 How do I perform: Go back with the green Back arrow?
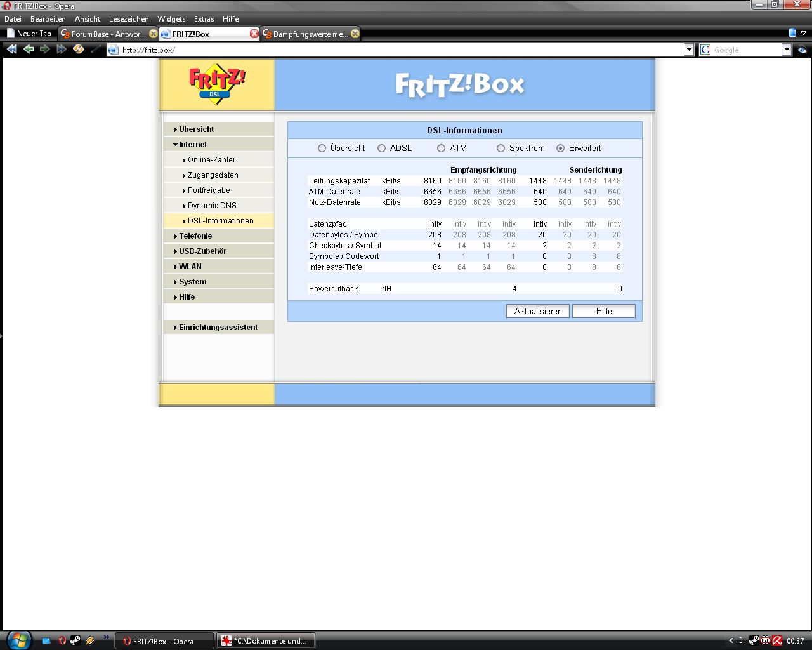(29, 49)
